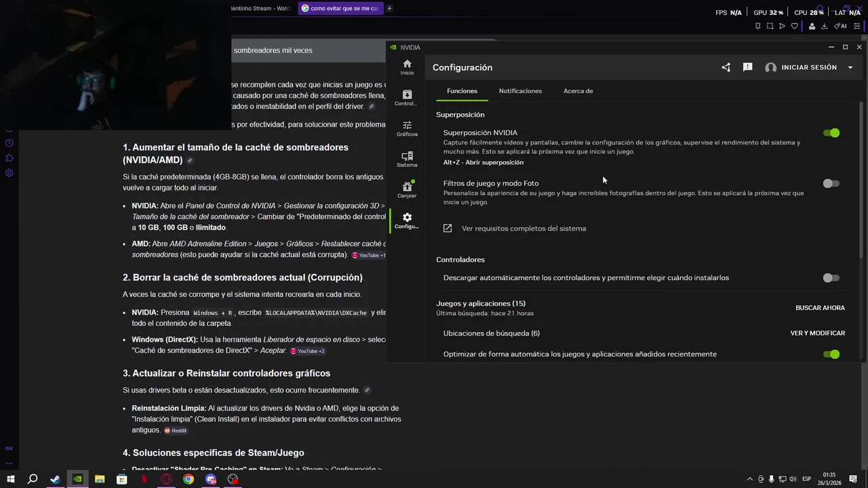
Task: Expand the Iniciar sesión dropdown arrow
Action: click(x=850, y=68)
